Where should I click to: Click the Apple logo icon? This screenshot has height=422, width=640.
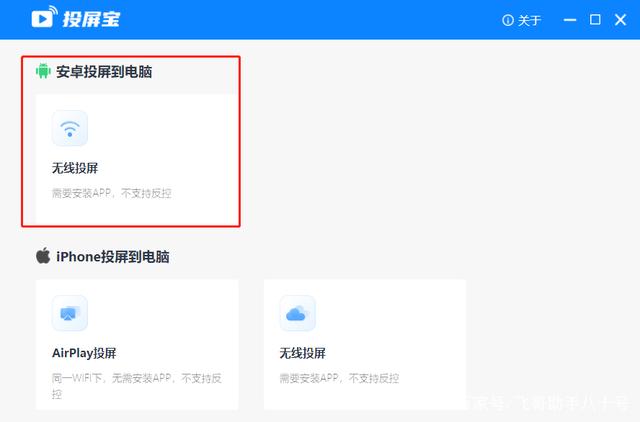(x=43, y=256)
